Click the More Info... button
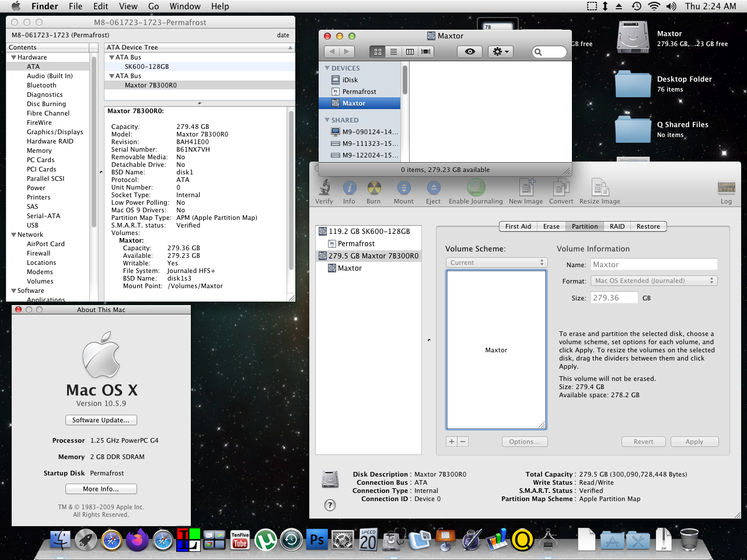The height and width of the screenshot is (560, 747). (101, 489)
